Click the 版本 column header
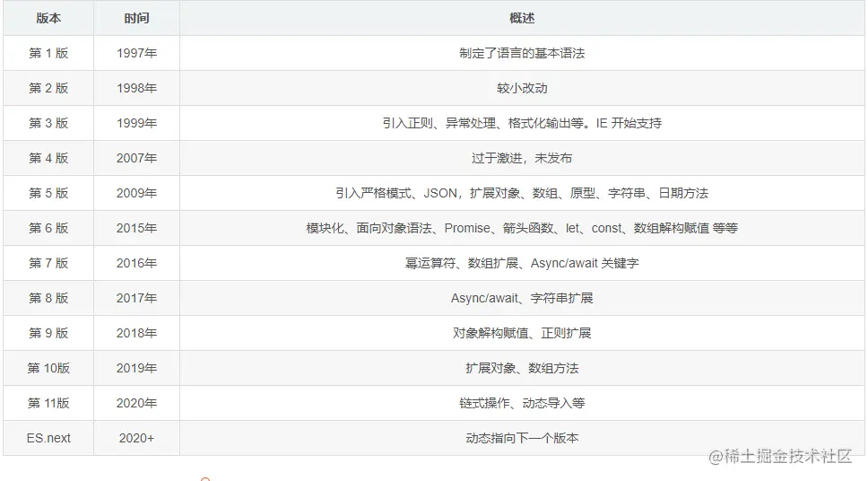The image size is (868, 481). tap(48, 18)
